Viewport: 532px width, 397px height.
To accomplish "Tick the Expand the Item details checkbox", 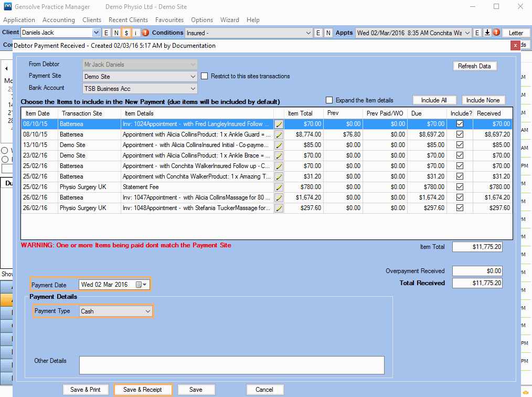I will point(329,100).
